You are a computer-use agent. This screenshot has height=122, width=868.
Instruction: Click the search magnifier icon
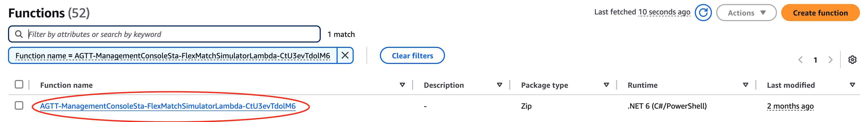(19, 34)
